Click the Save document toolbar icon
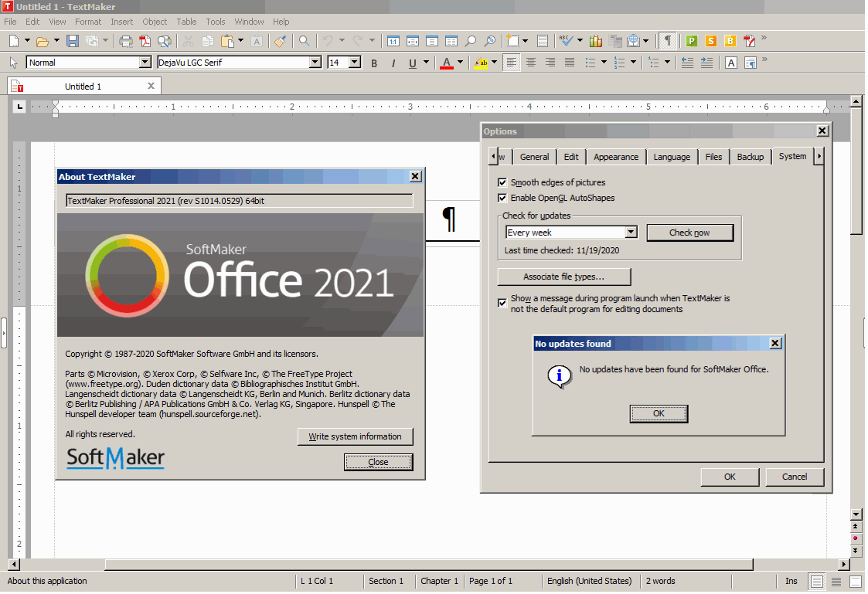Image resolution: width=868 pixels, height=594 pixels. [73, 41]
